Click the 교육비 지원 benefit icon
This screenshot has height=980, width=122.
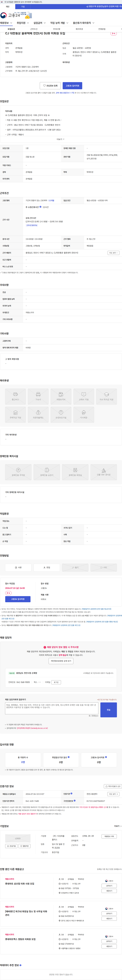coord(84,396)
